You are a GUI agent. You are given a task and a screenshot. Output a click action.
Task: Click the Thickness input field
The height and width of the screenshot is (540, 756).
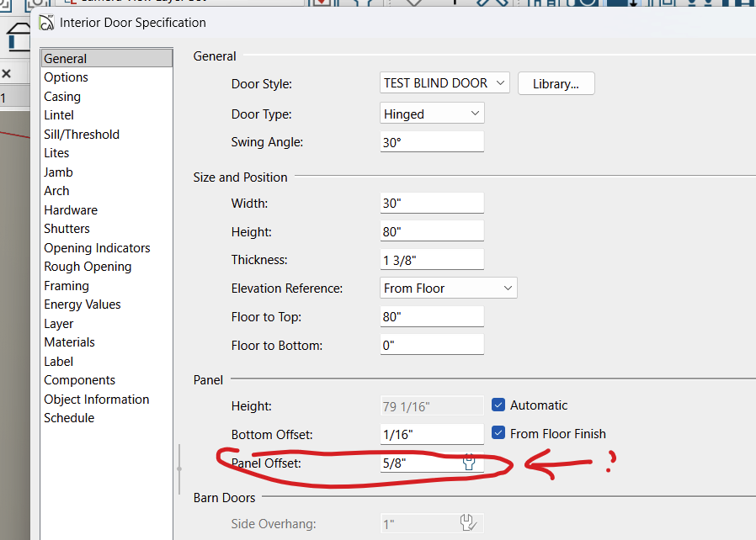tap(431, 260)
